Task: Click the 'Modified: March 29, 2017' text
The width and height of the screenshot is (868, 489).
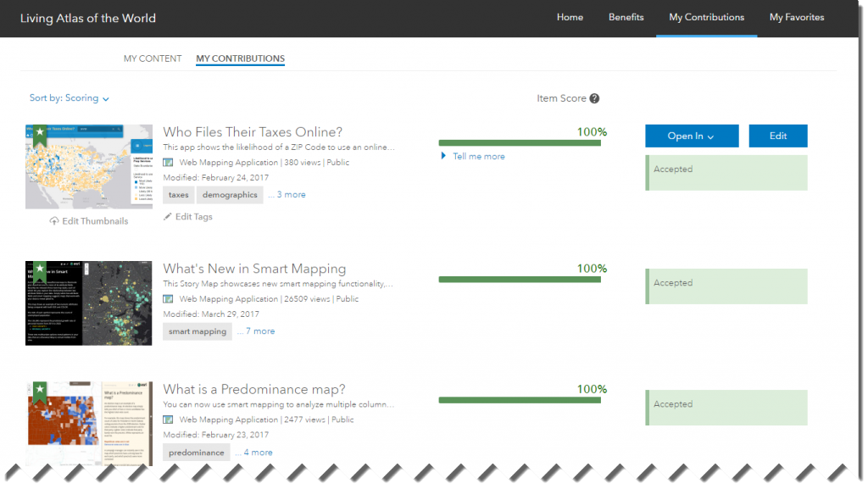Action: 211,314
